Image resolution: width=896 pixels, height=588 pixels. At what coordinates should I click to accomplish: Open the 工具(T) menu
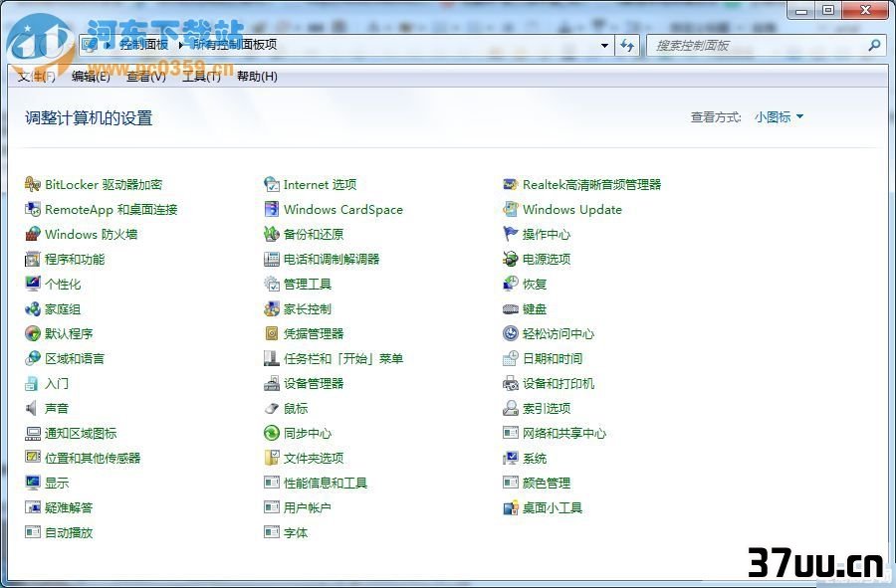point(201,77)
